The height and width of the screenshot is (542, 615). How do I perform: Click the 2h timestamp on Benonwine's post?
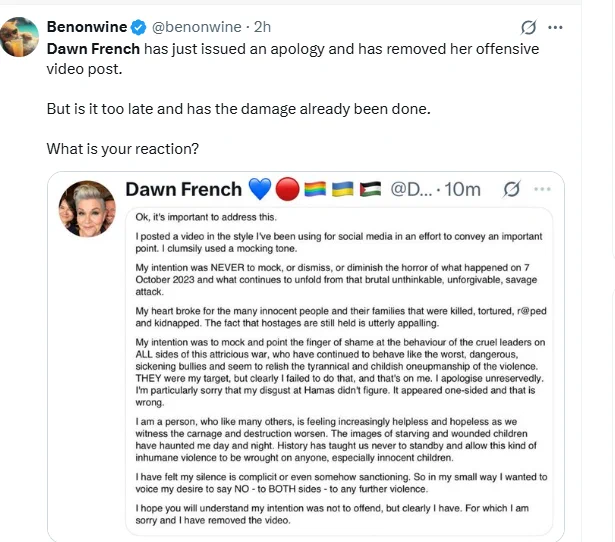[262, 27]
